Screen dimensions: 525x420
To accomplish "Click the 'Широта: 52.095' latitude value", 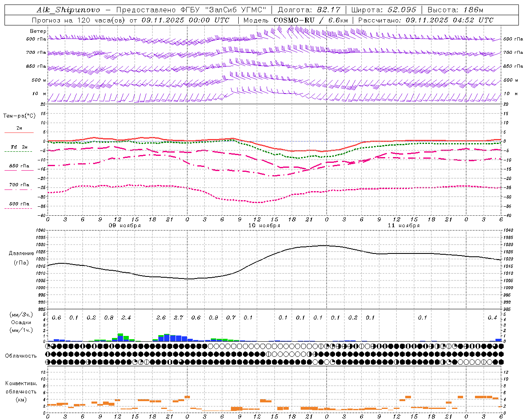I will coord(383,10).
